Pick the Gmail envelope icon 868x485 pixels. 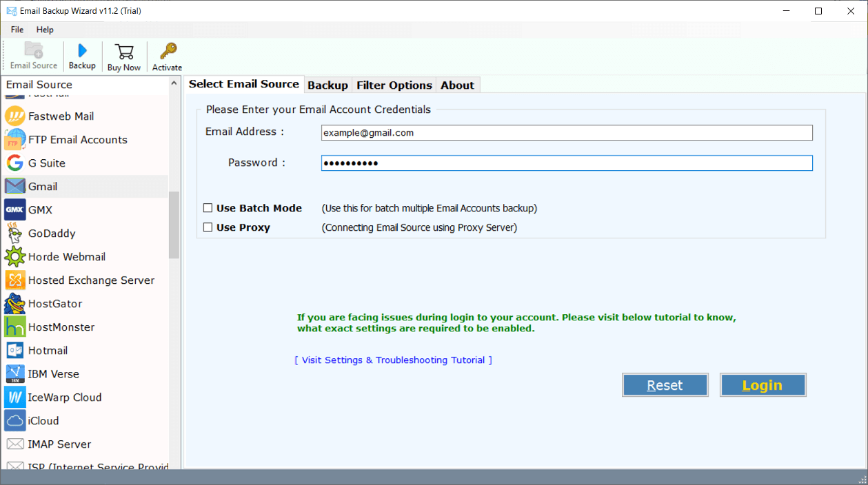click(15, 187)
